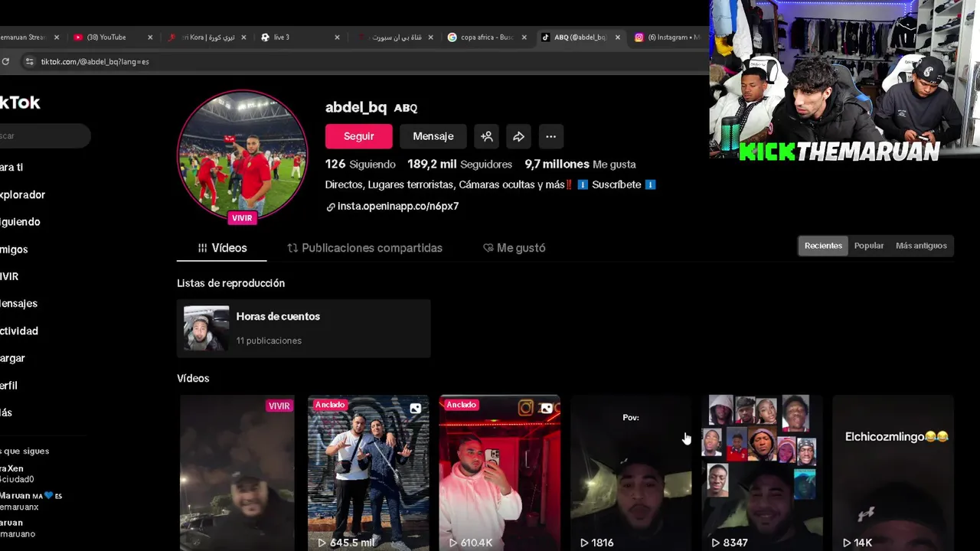Click the 'Listas de reproducción' heading
Viewport: 980px width, 551px height.
click(x=230, y=283)
